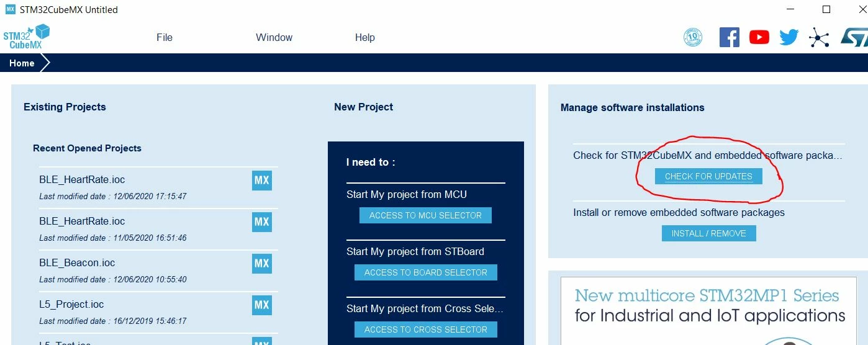Click MX icon next to L5_Project.ioc
Image resolution: width=868 pixels, height=345 pixels.
coord(262,305)
